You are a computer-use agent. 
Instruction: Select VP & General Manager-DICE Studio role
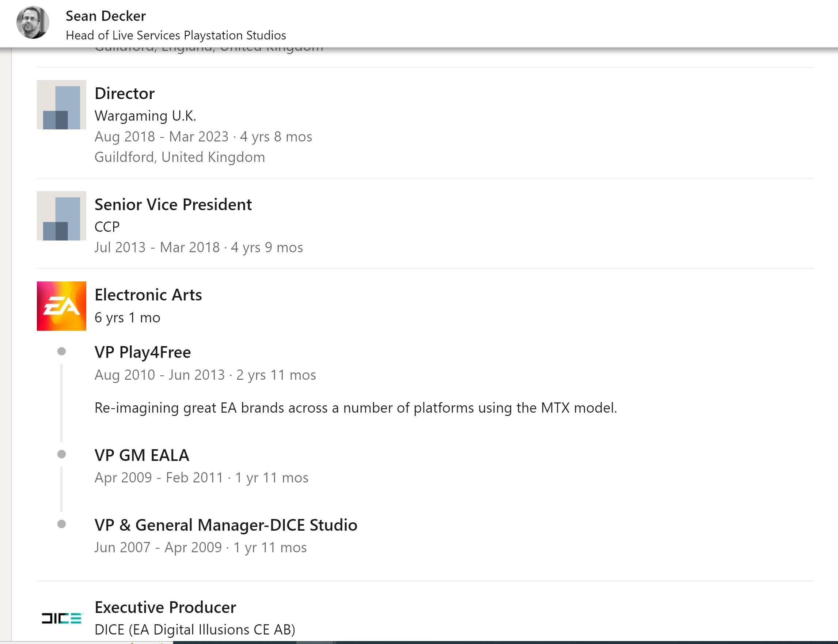[226, 525]
